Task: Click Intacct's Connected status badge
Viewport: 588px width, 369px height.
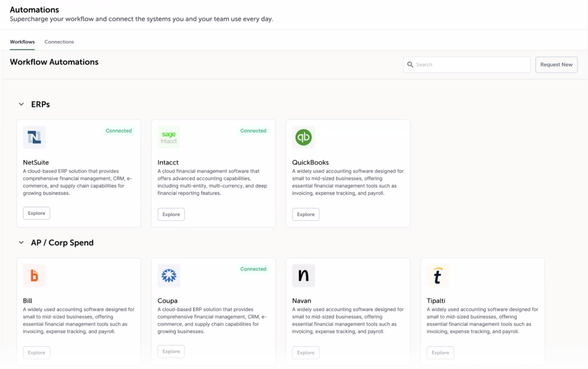Action: pos(253,131)
